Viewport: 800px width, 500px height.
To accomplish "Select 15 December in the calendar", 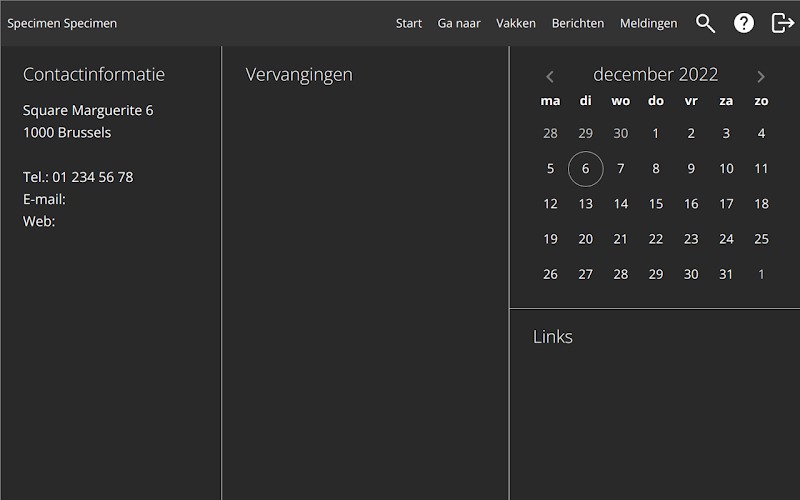I will tap(656, 204).
